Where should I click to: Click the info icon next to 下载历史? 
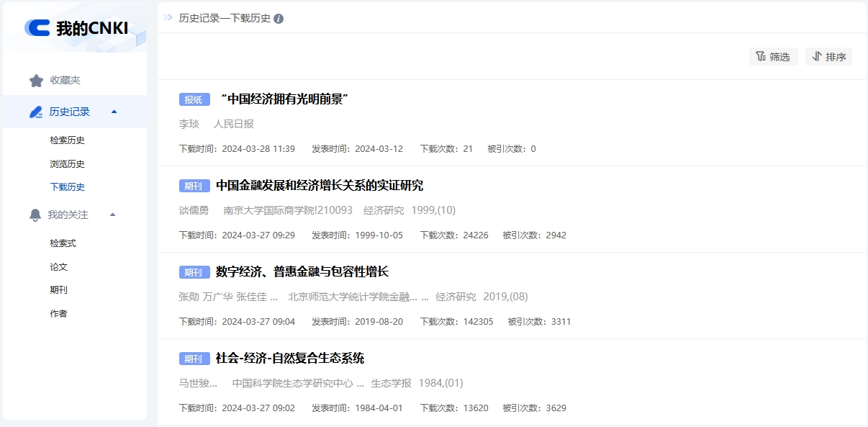point(279,18)
